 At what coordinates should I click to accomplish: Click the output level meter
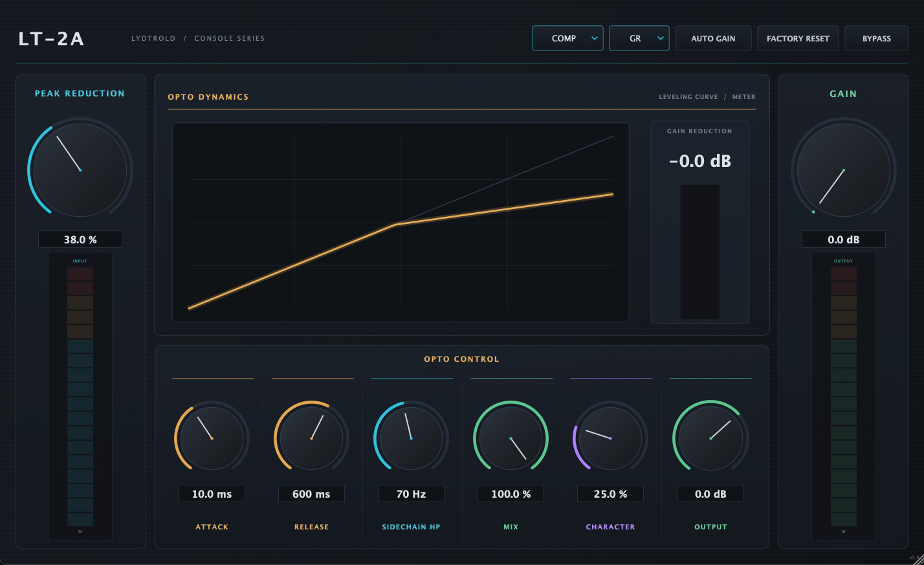point(843,397)
